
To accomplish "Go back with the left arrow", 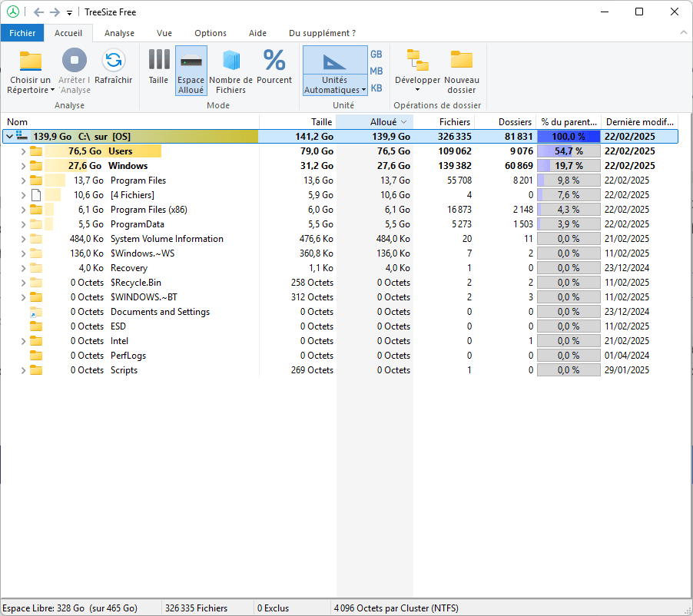I will coord(39,12).
